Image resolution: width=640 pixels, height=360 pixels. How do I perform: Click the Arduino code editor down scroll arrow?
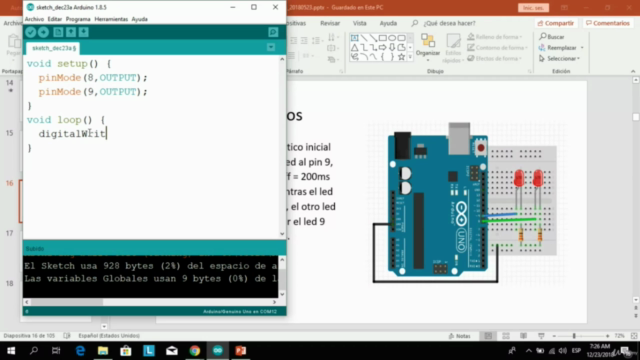pyautogui.click(x=282, y=234)
